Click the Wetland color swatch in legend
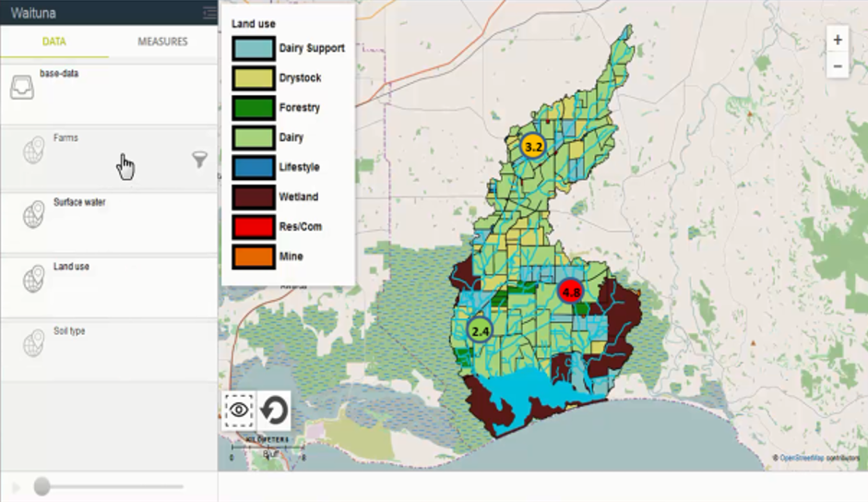Screen dimensions: 868x502 click(x=253, y=197)
